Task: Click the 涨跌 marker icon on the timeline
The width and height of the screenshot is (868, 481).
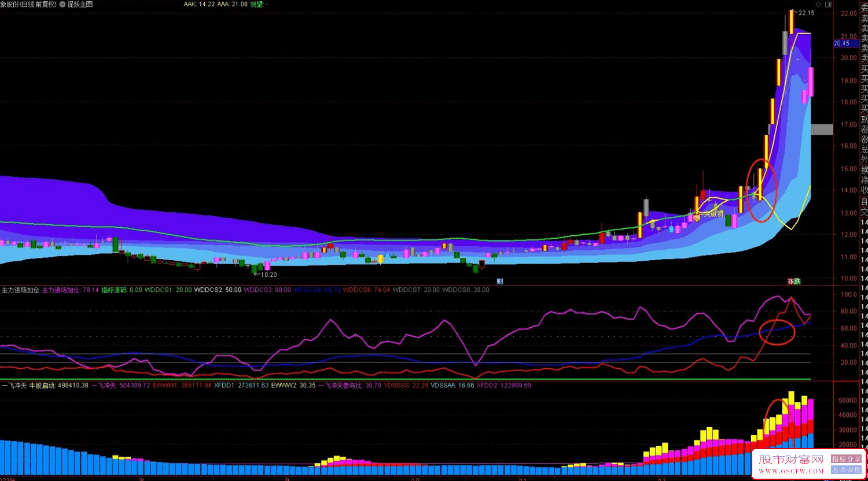Action: pos(794,282)
